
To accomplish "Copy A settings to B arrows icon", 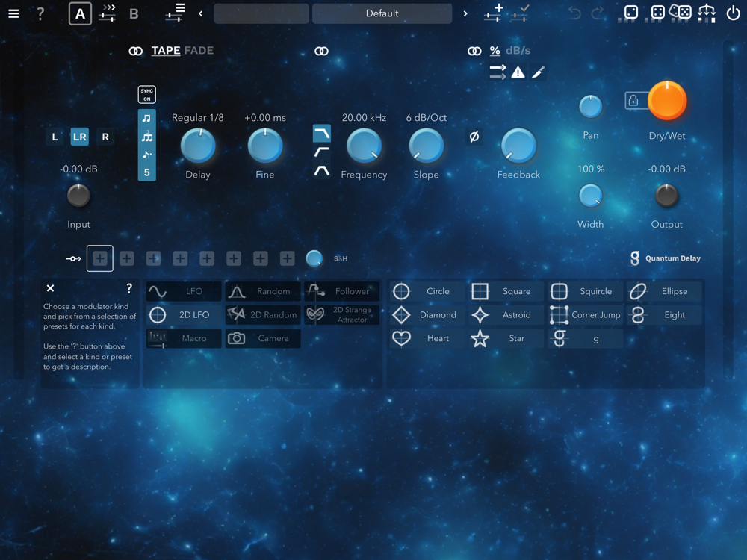I will 108,13.
